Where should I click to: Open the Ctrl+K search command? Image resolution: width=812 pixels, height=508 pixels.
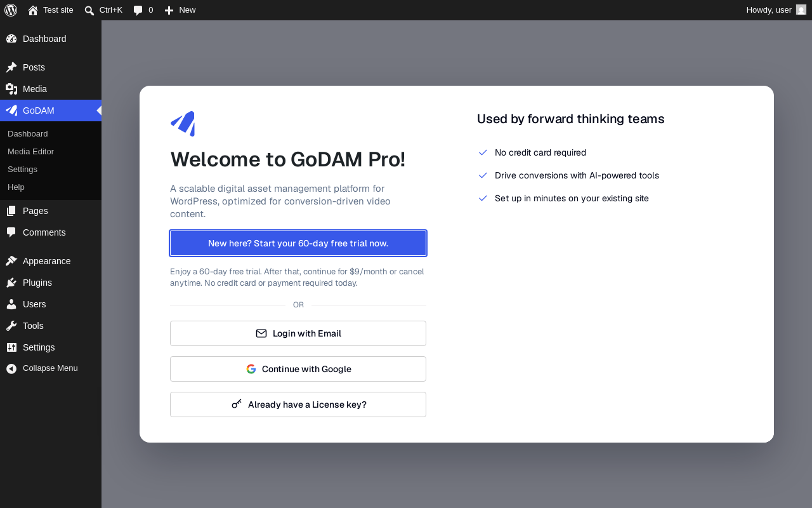[103, 10]
